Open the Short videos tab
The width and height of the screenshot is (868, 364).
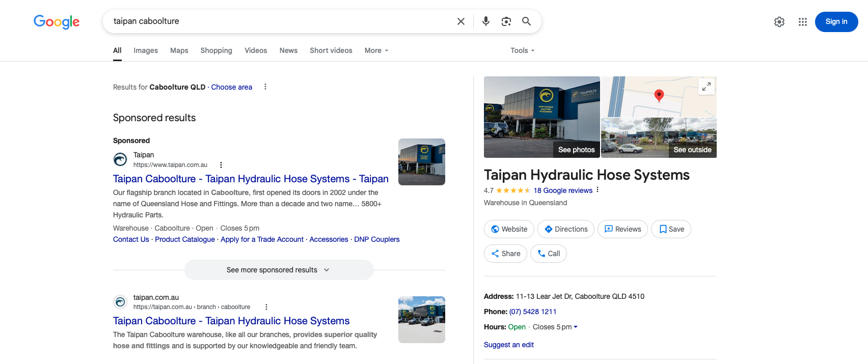[x=331, y=50]
